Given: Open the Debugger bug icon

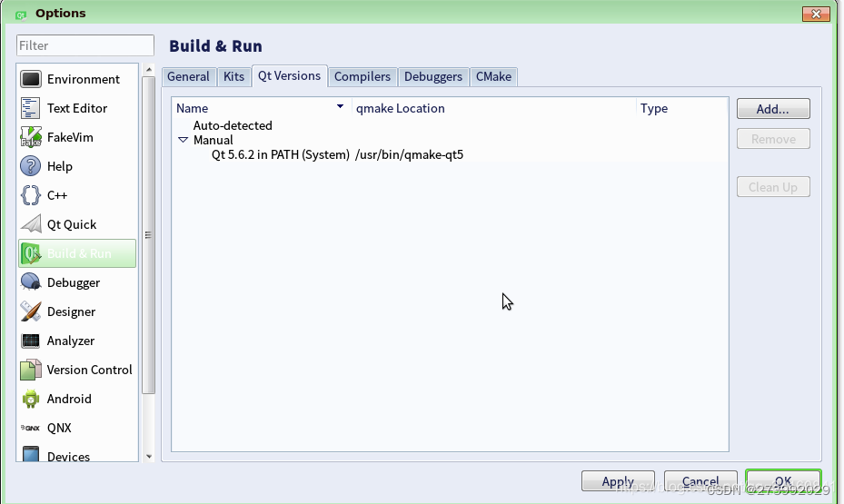Looking at the screenshot, I should click(x=31, y=282).
